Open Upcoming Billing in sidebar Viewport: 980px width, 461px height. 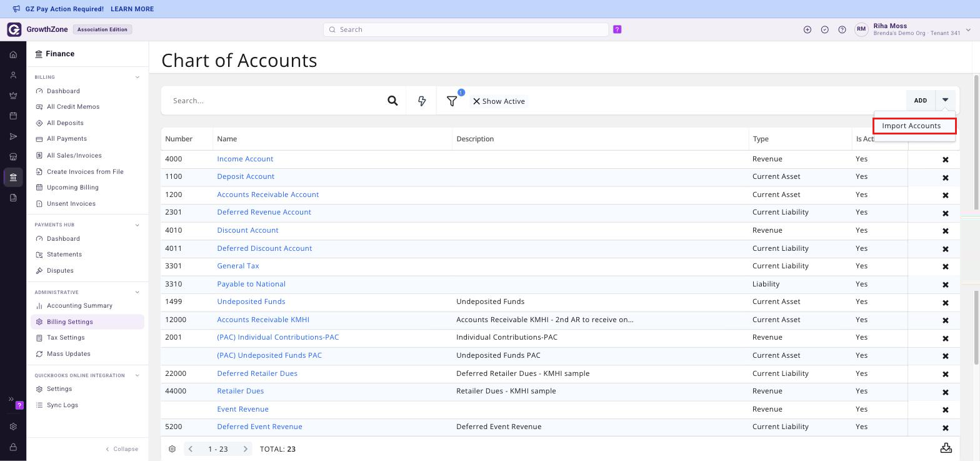click(72, 188)
